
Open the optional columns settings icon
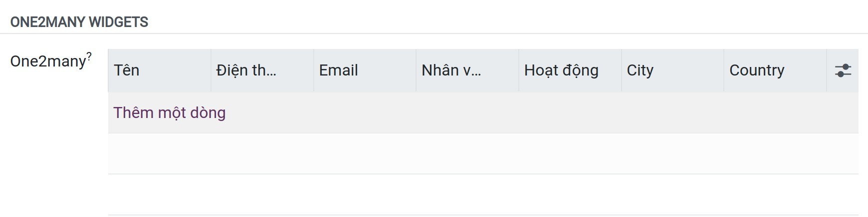pyautogui.click(x=843, y=70)
